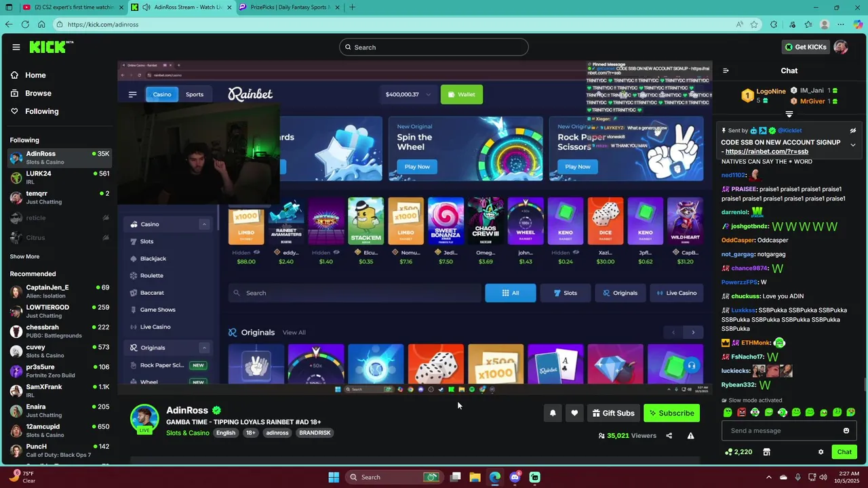The height and width of the screenshot is (488, 868).
Task: Share the stream via share icon
Action: click(x=669, y=436)
